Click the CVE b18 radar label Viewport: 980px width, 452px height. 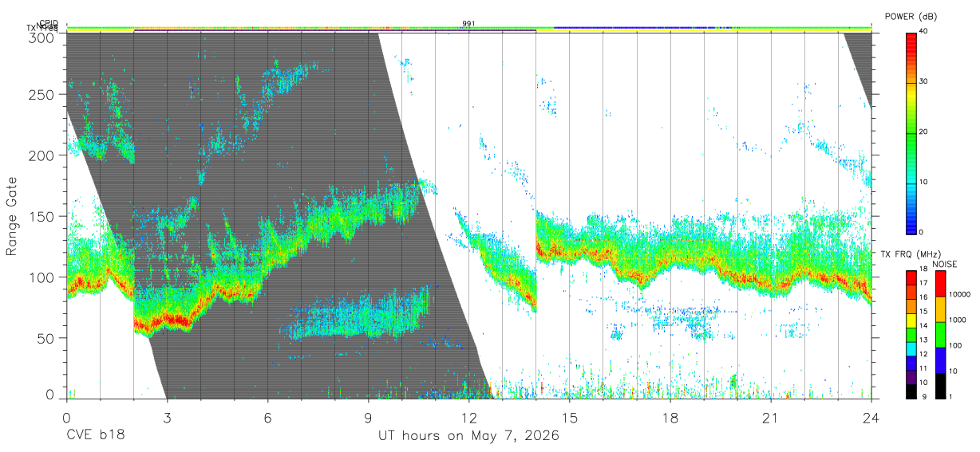point(95,436)
